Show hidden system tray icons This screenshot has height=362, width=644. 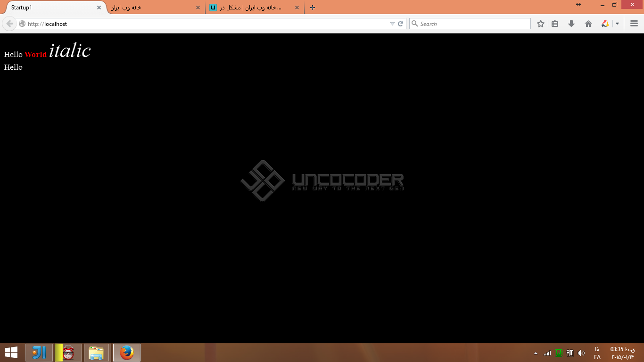[x=536, y=353]
